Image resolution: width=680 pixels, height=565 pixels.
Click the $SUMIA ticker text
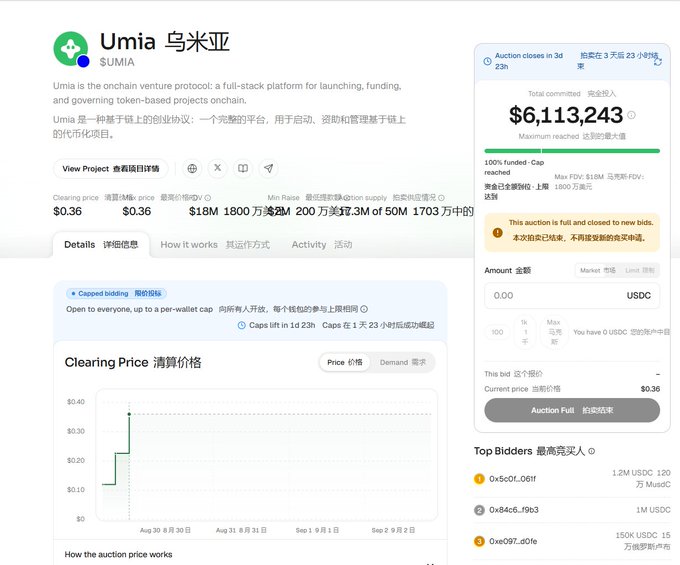point(117,62)
